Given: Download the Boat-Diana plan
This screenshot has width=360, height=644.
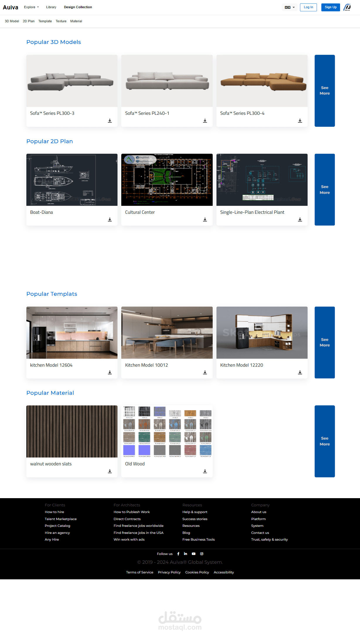Looking at the screenshot, I should click(110, 219).
